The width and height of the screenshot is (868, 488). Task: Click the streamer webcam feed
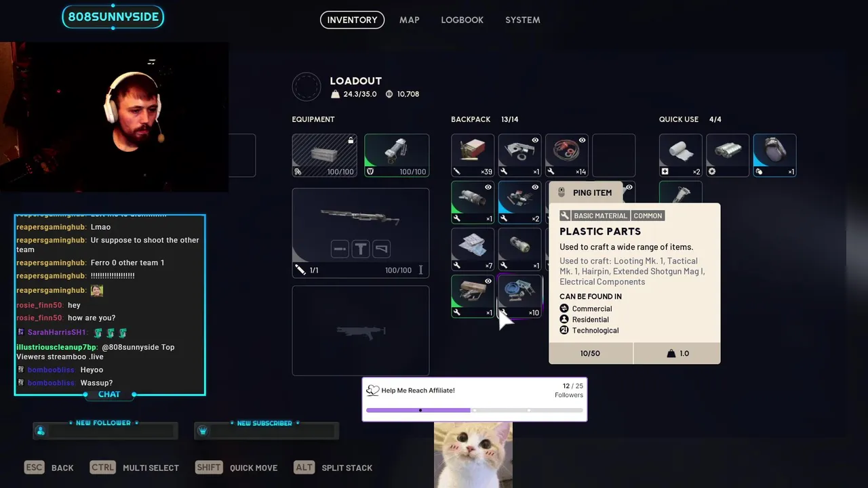[114, 117]
